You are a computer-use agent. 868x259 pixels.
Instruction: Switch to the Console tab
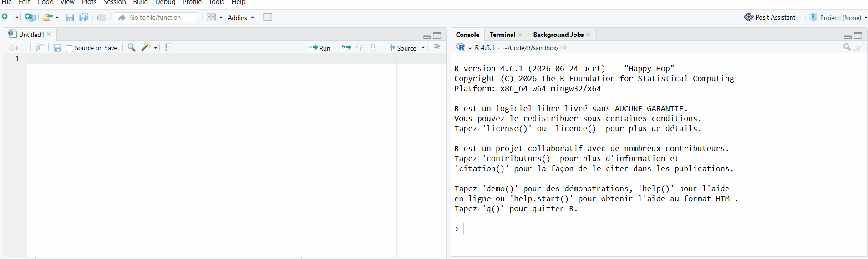point(467,35)
